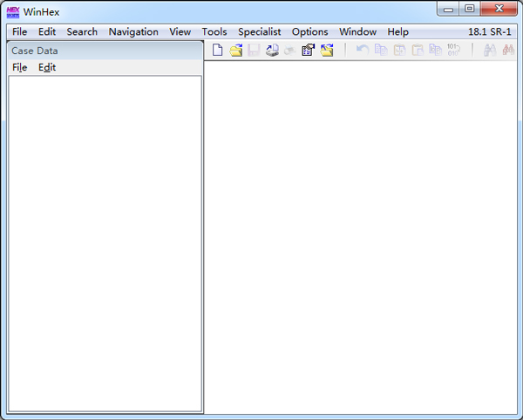The width and height of the screenshot is (523, 420).
Task: Close the WinHex window
Action: (x=499, y=9)
